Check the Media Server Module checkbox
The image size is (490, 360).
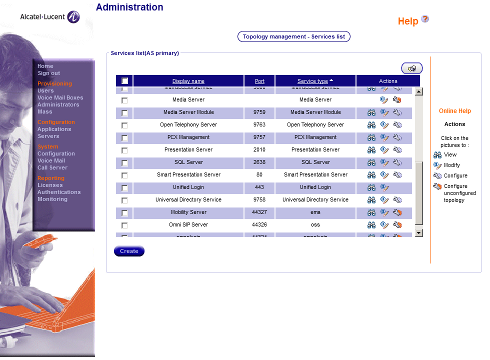point(124,113)
